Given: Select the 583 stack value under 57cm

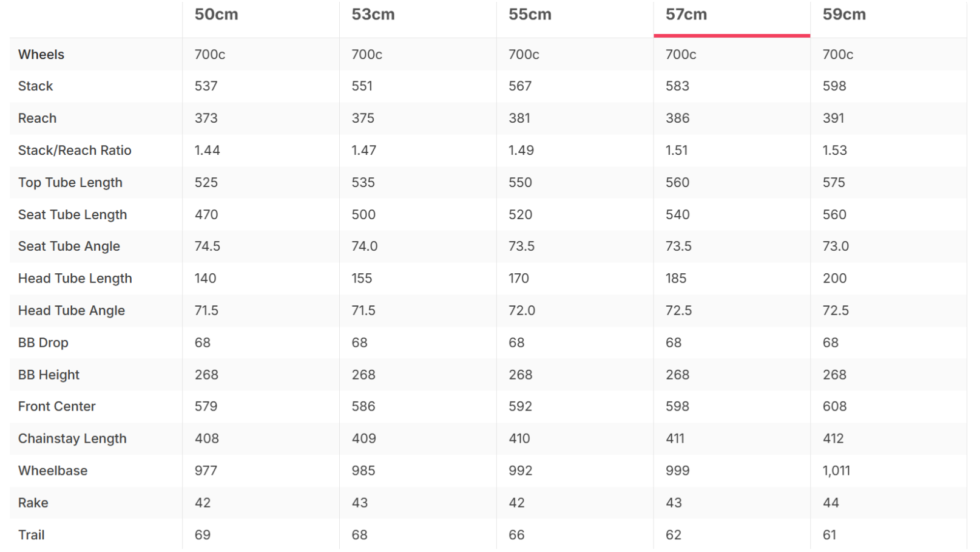Looking at the screenshot, I should point(677,86).
